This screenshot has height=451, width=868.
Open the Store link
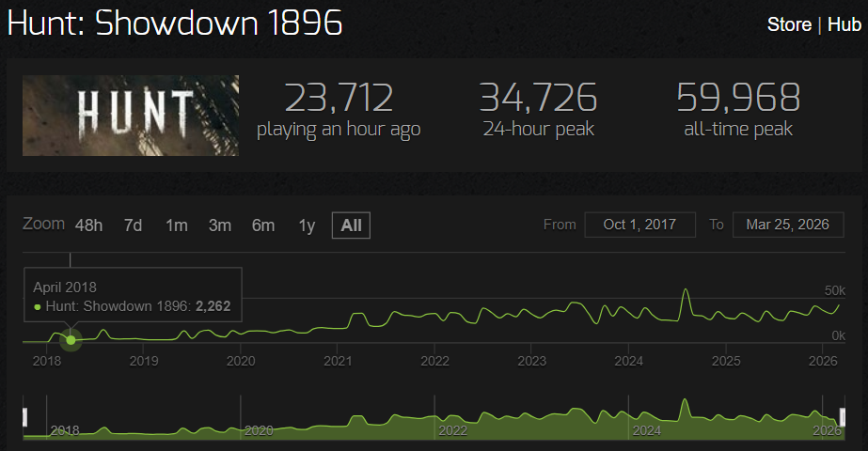(x=789, y=24)
